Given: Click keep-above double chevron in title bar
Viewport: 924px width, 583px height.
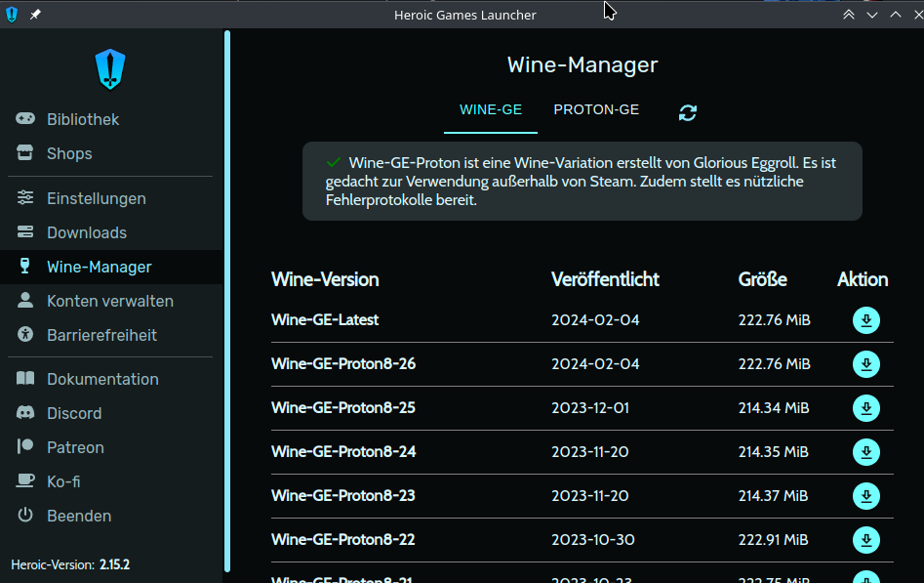Looking at the screenshot, I should 849,15.
